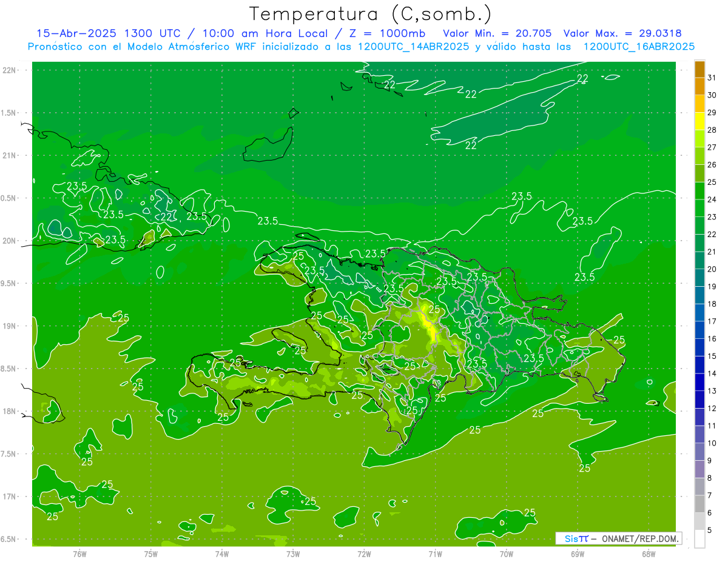Click the blue 'Sis' logo text
This screenshot has height=562, width=728.
click(x=571, y=538)
